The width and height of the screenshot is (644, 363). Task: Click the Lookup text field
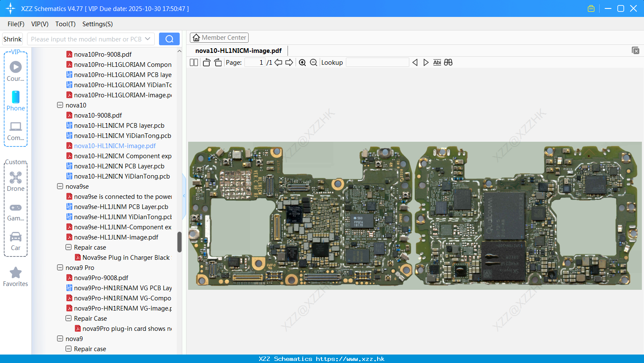pyautogui.click(x=377, y=62)
